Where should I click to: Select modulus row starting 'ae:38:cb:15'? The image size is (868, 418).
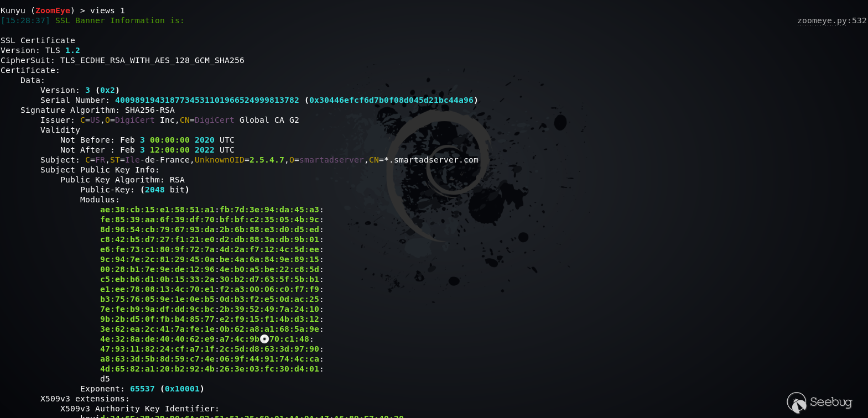212,210
